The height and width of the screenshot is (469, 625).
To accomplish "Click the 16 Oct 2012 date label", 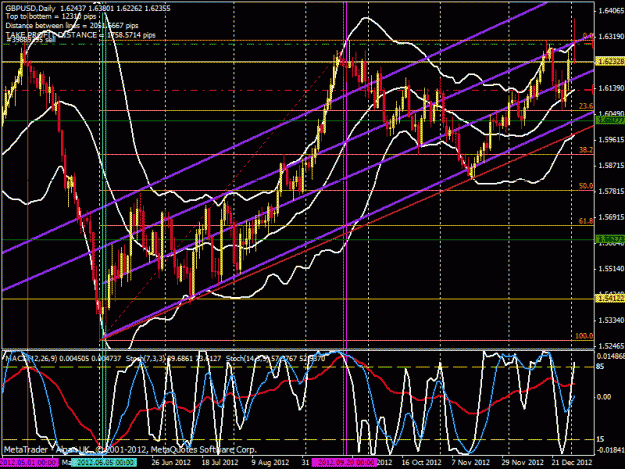I will point(421,463).
